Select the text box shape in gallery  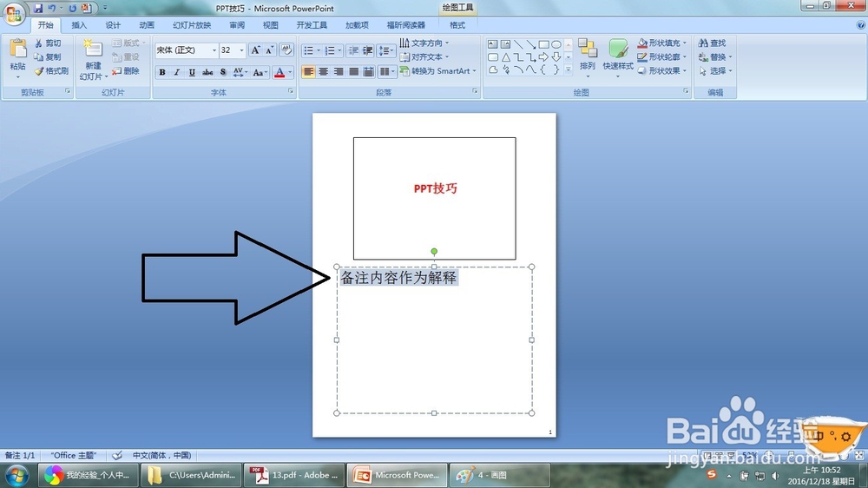[x=493, y=43]
